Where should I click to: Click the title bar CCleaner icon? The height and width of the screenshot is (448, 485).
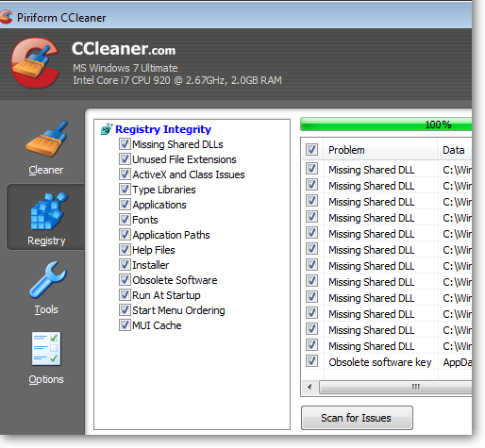tap(6, 17)
